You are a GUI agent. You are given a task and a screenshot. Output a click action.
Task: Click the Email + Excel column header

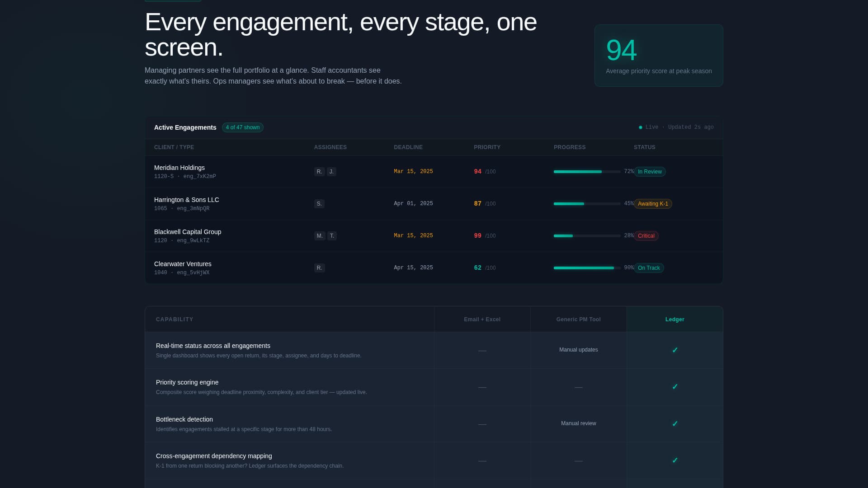coord(482,319)
